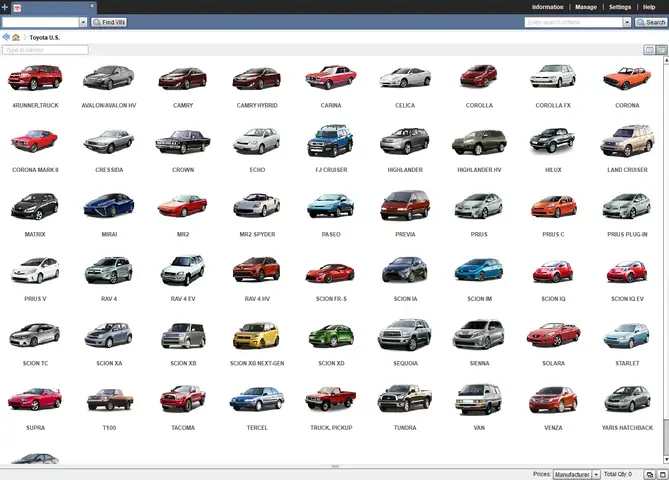Switch to list view icon
This screenshot has width=669, height=480.
pyautogui.click(x=649, y=50)
